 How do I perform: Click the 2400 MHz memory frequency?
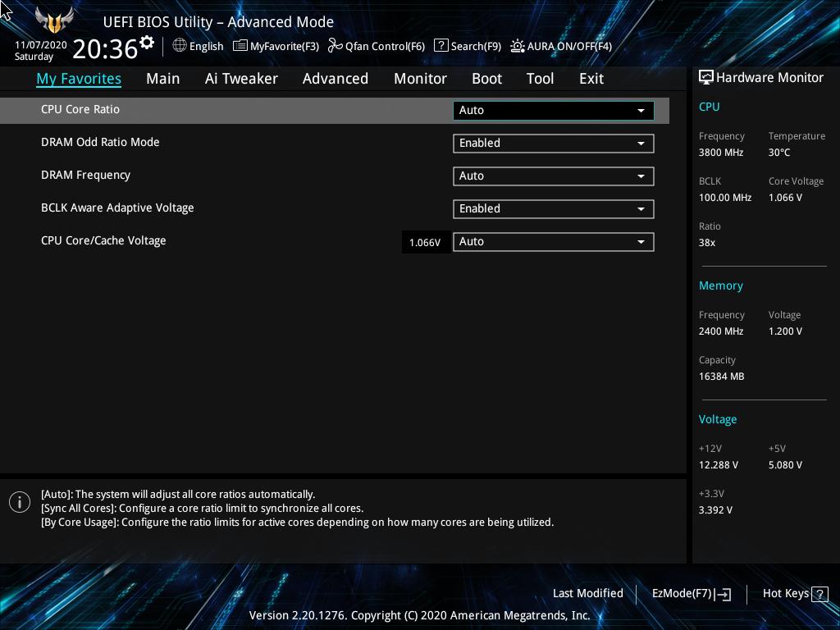(x=721, y=331)
